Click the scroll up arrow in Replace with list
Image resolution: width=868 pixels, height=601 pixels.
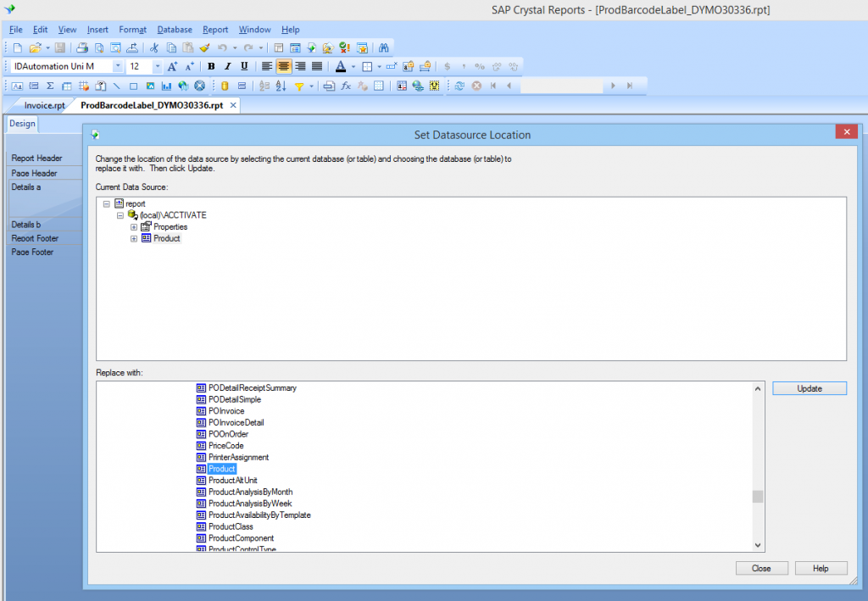point(758,388)
